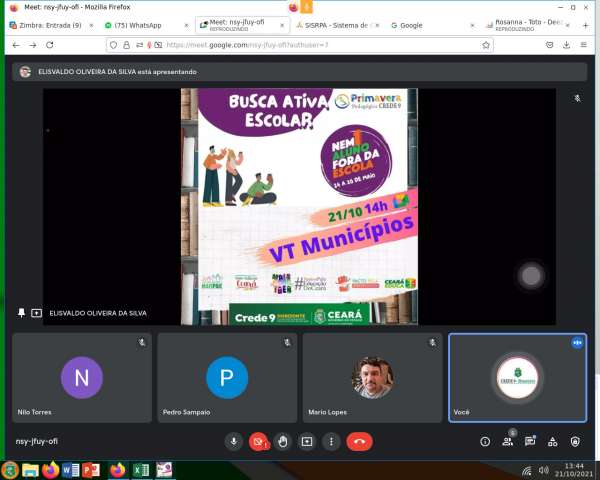Select Mario Lopes participant video tile

click(373, 378)
